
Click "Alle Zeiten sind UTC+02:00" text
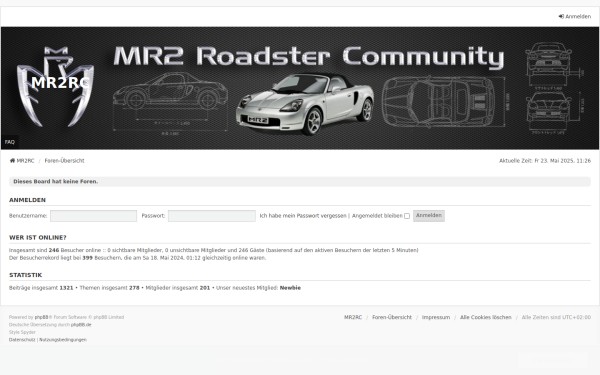tap(556, 317)
